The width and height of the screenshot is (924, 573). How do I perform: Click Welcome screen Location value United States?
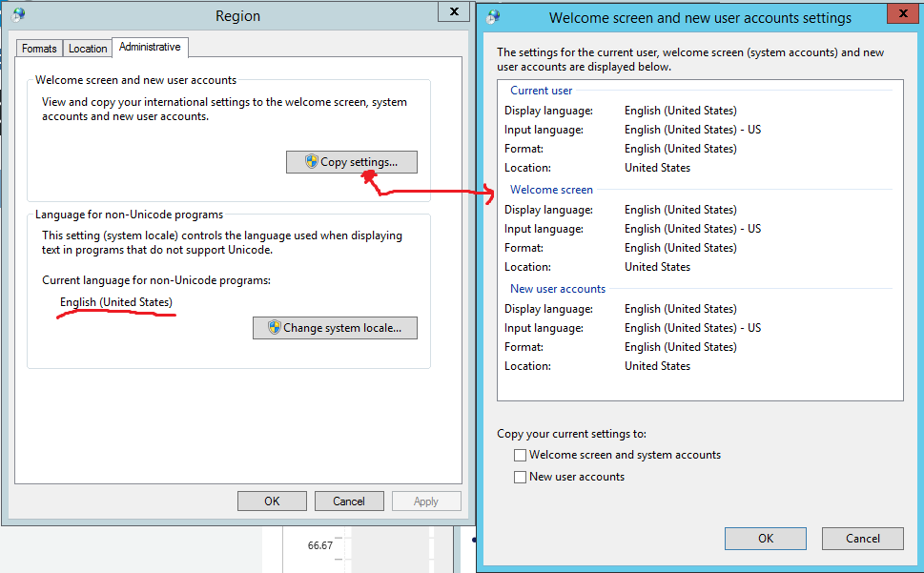pyautogui.click(x=657, y=267)
